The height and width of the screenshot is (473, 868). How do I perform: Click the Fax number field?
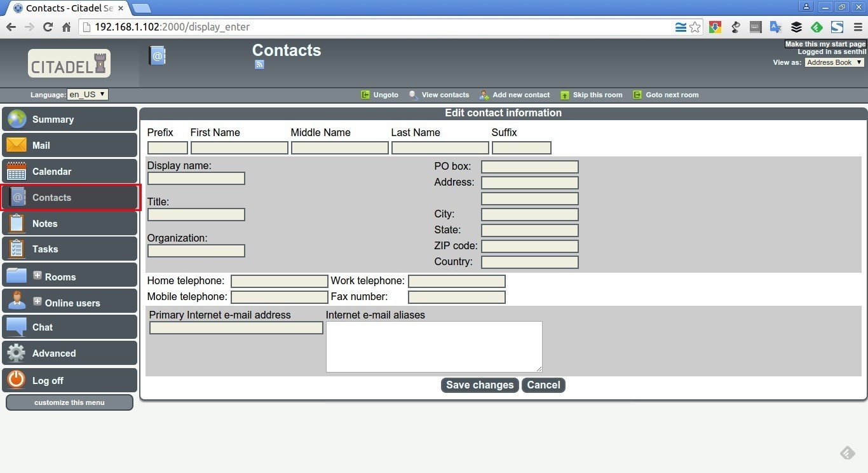pos(457,297)
